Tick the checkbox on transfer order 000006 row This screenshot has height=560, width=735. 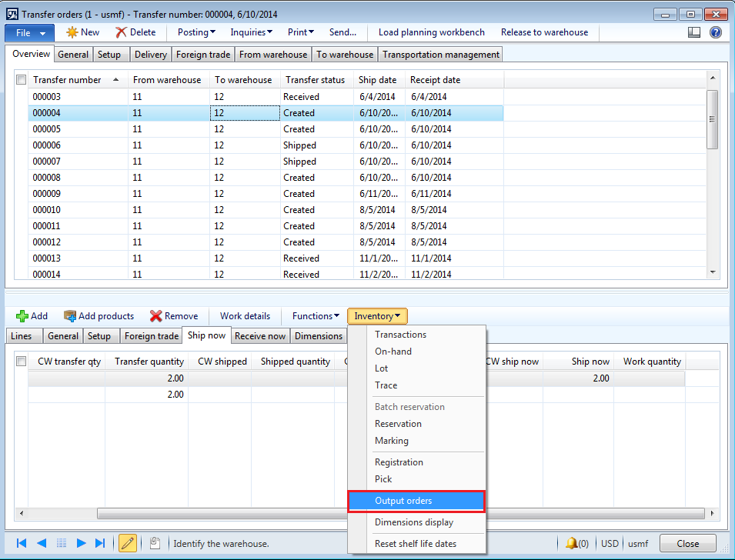coord(21,145)
